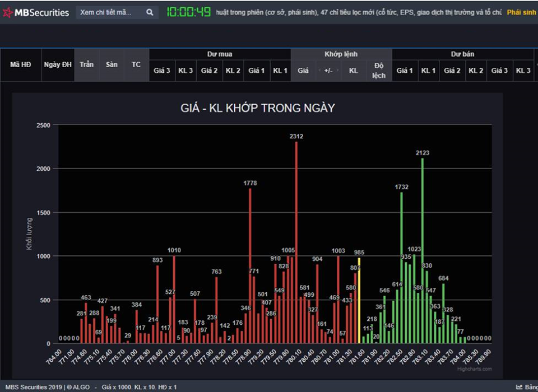Click KL header under Khớp lệnh
This screenshot has width=538, height=392.
pos(354,71)
